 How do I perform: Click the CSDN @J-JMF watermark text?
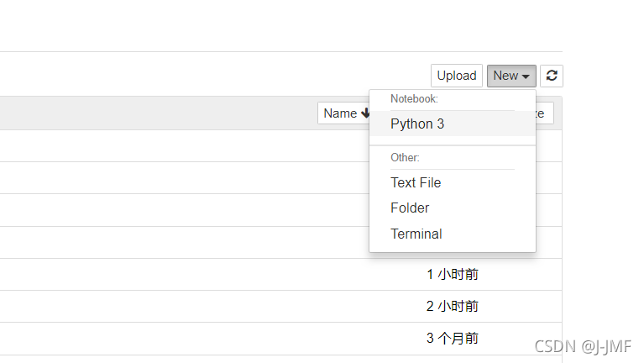pyautogui.click(x=581, y=345)
